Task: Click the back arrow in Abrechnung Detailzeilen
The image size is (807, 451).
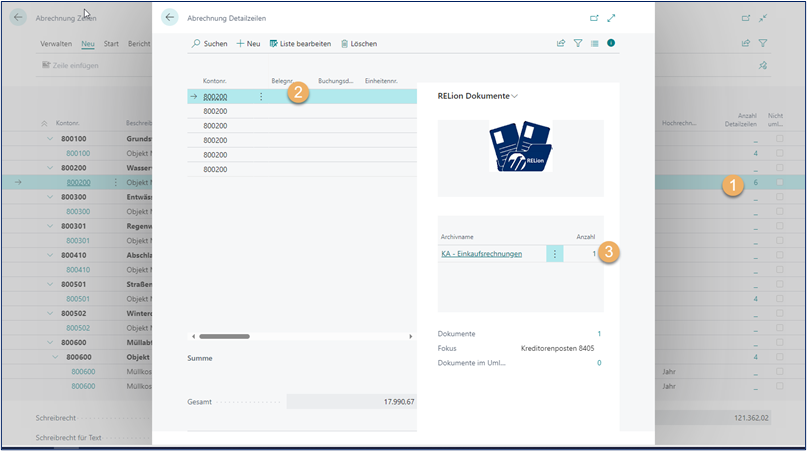Action: [170, 17]
